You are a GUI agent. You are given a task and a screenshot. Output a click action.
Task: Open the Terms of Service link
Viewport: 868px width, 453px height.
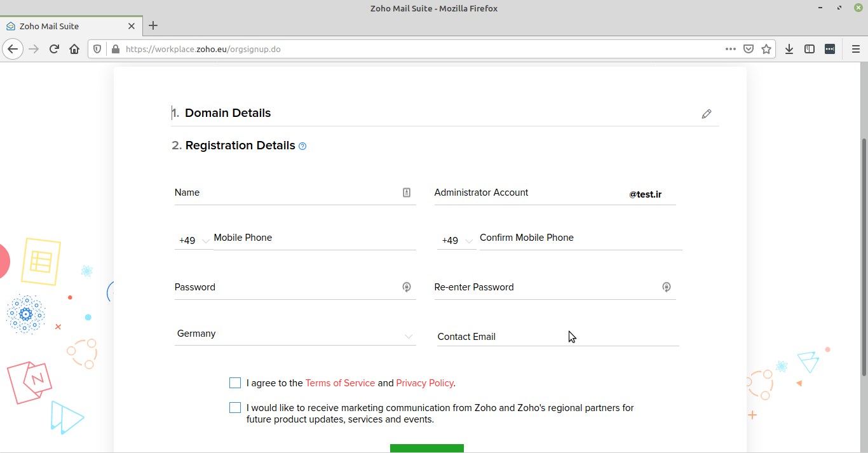[x=340, y=383]
